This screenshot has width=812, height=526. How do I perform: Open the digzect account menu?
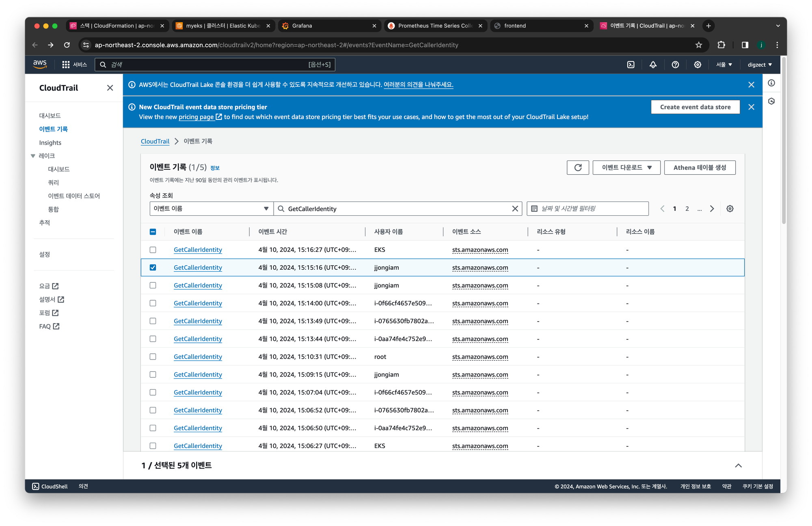point(760,65)
